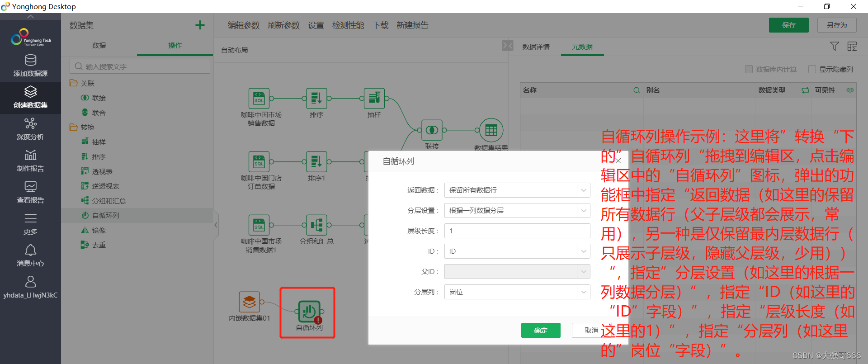Click the 另存为 button

coord(837,25)
